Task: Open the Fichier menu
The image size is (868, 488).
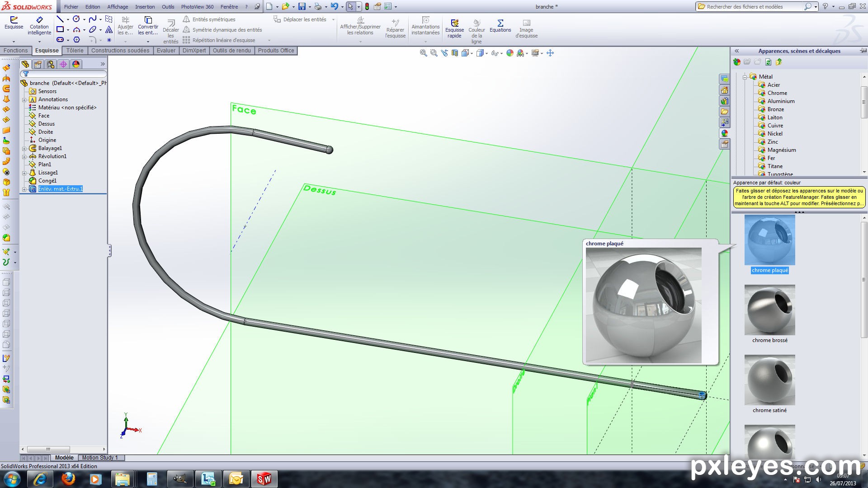Action: pyautogui.click(x=71, y=7)
